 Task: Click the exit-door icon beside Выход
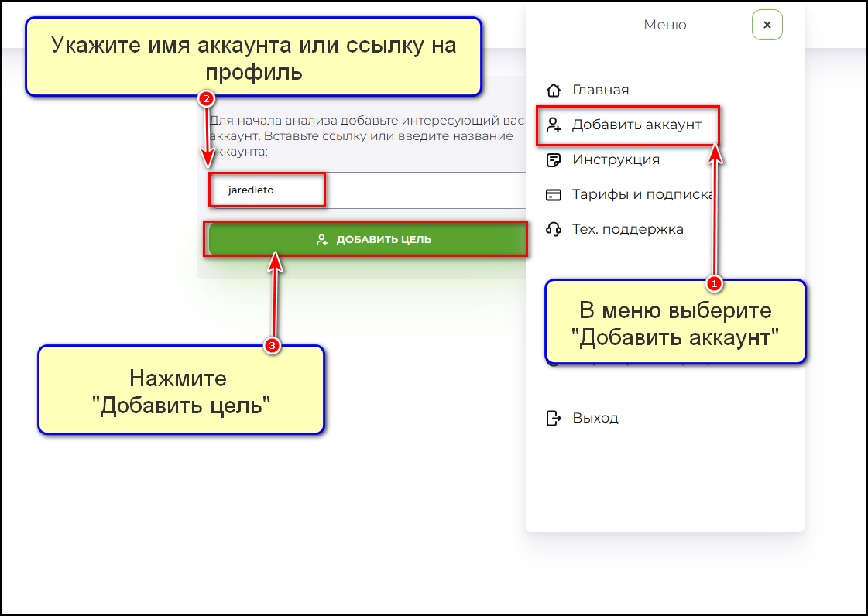pos(553,419)
